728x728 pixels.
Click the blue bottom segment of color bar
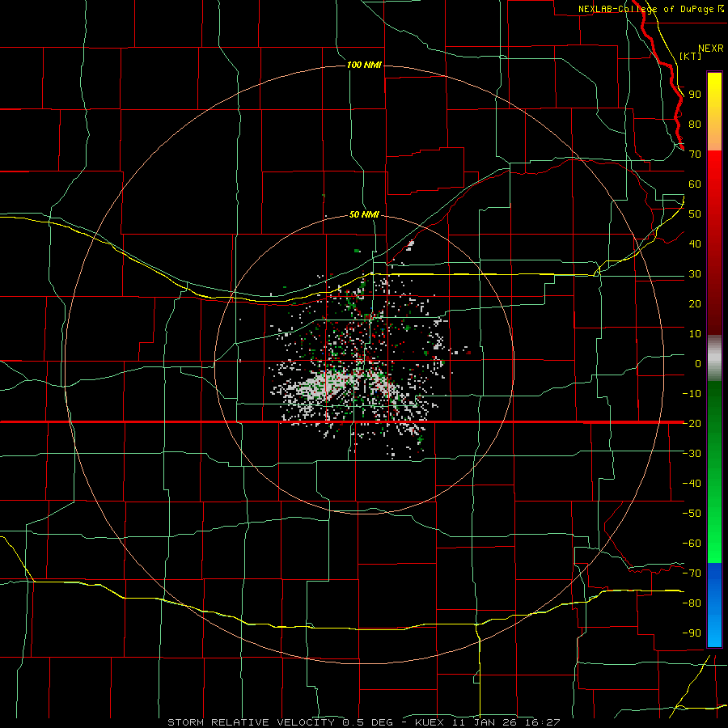pos(714,605)
